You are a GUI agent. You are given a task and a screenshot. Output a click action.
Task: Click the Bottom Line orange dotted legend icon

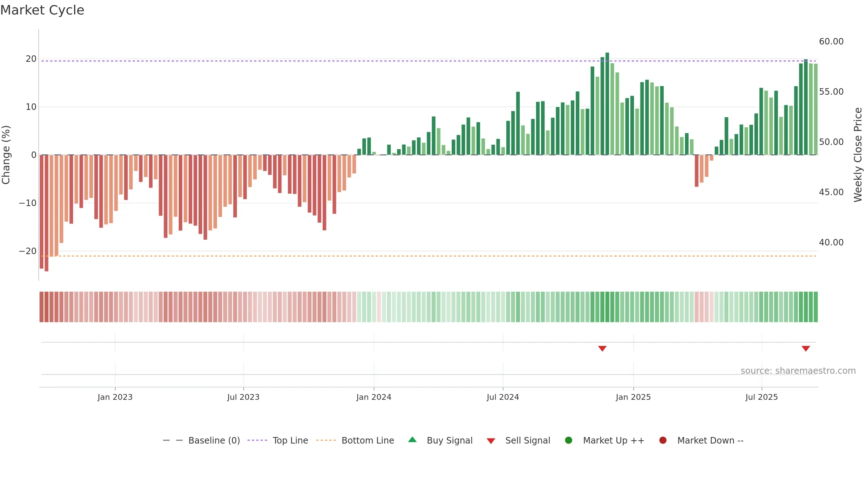point(326,440)
